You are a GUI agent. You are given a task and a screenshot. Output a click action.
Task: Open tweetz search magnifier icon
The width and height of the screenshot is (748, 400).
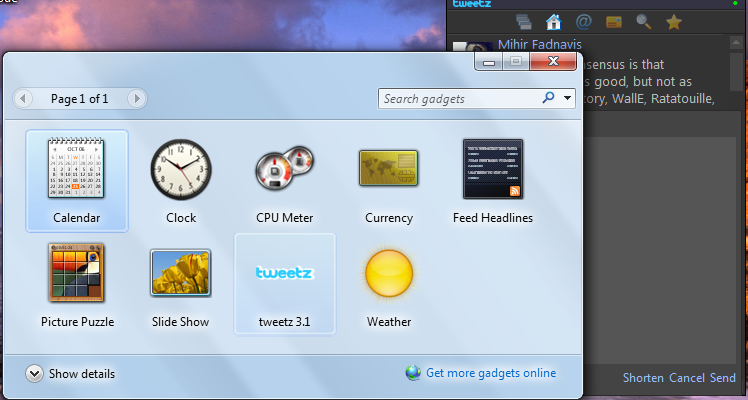pyautogui.click(x=644, y=22)
